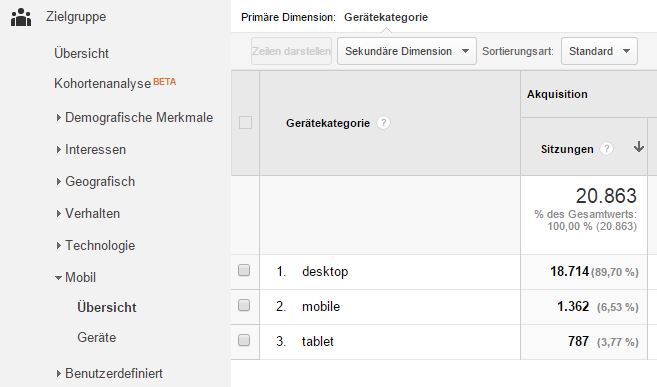Select Gerätekategorie primary dimension

click(x=386, y=17)
